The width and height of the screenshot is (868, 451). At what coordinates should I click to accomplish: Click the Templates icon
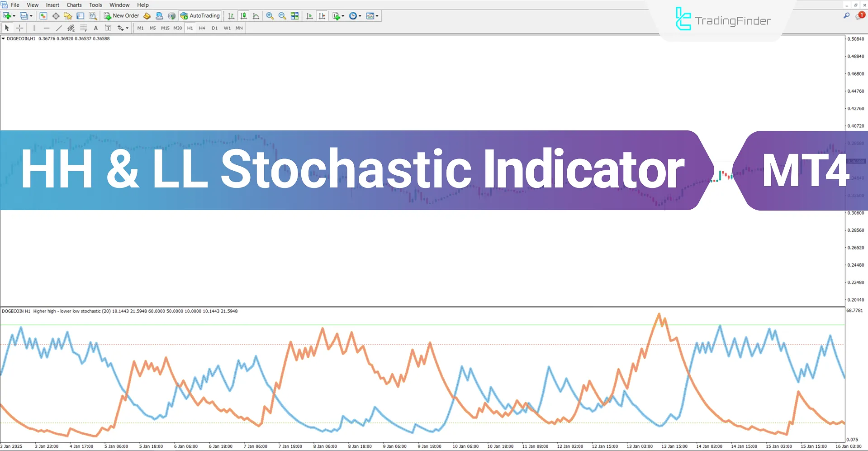pyautogui.click(x=370, y=16)
